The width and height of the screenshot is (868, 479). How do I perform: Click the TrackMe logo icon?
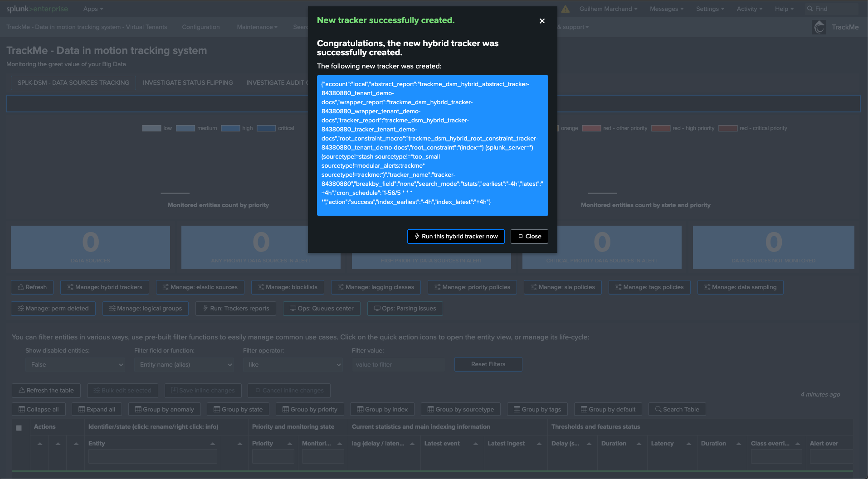click(819, 27)
